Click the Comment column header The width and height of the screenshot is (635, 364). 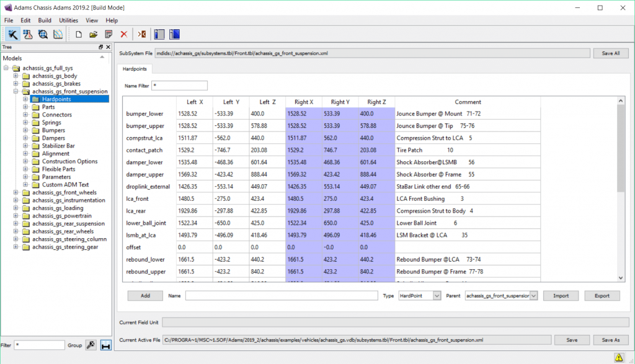coord(468,102)
